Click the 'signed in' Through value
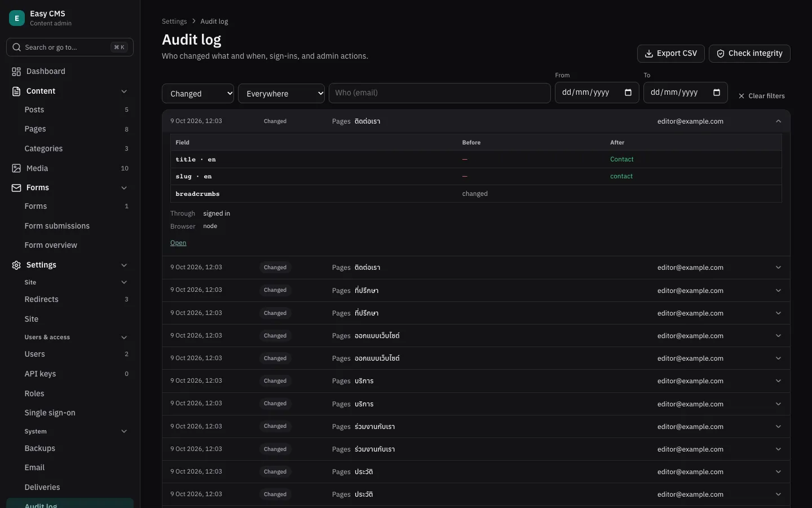Image resolution: width=812 pixels, height=508 pixels. pyautogui.click(x=217, y=213)
